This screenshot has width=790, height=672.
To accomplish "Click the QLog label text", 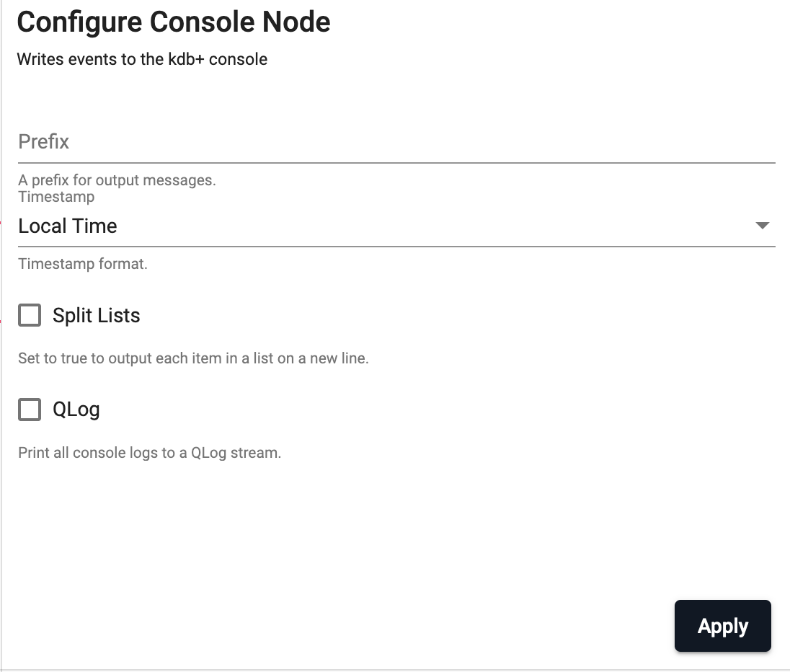I will click(76, 410).
